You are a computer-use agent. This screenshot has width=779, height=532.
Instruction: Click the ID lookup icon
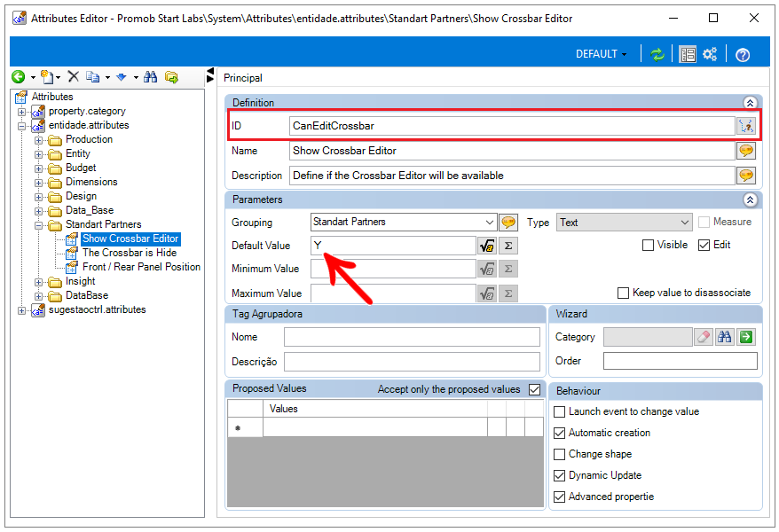pyautogui.click(x=746, y=126)
